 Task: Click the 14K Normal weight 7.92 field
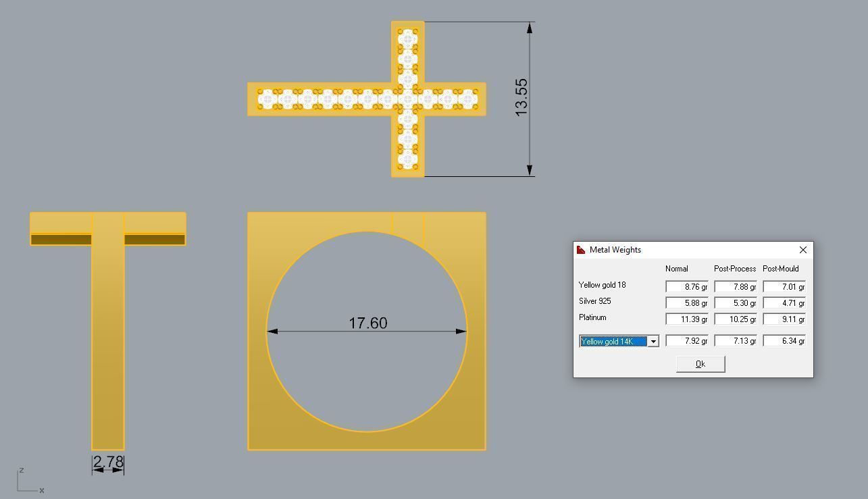[x=687, y=341]
